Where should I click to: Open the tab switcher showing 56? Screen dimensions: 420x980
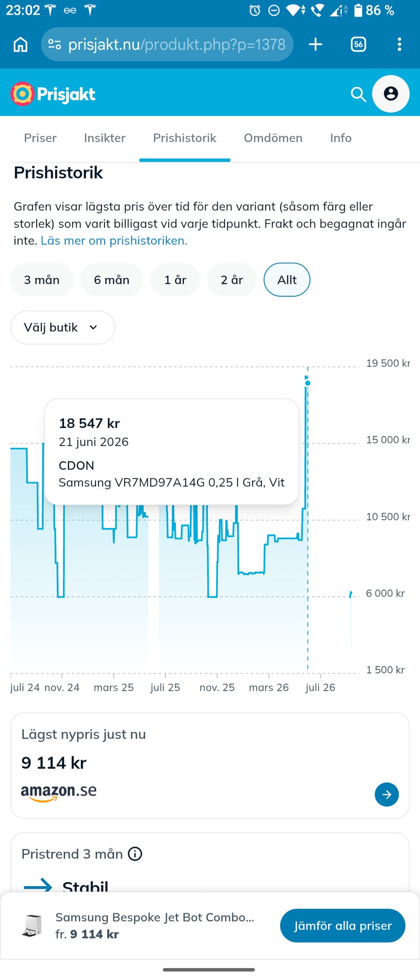point(358,44)
